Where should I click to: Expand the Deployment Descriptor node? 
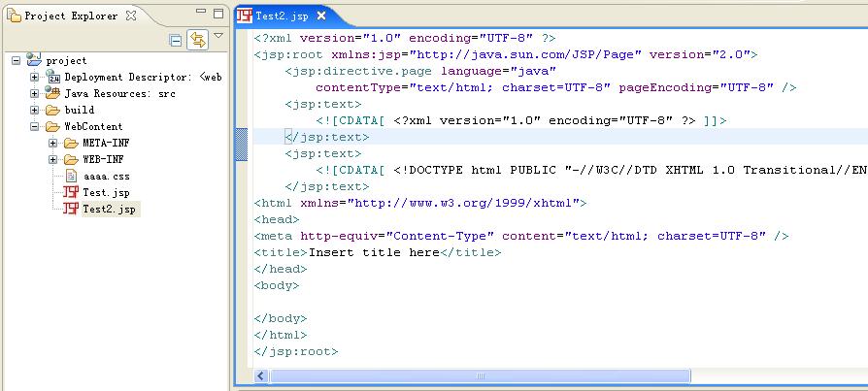[34, 77]
